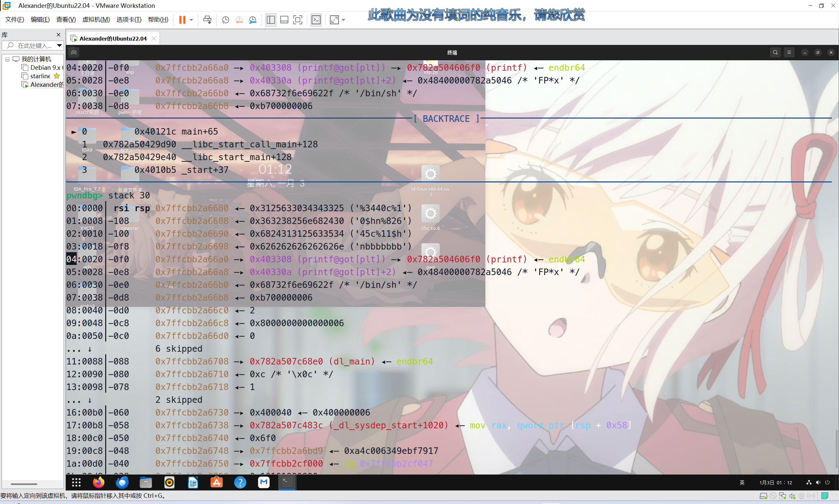Open the terminal hamburger menu

789,52
